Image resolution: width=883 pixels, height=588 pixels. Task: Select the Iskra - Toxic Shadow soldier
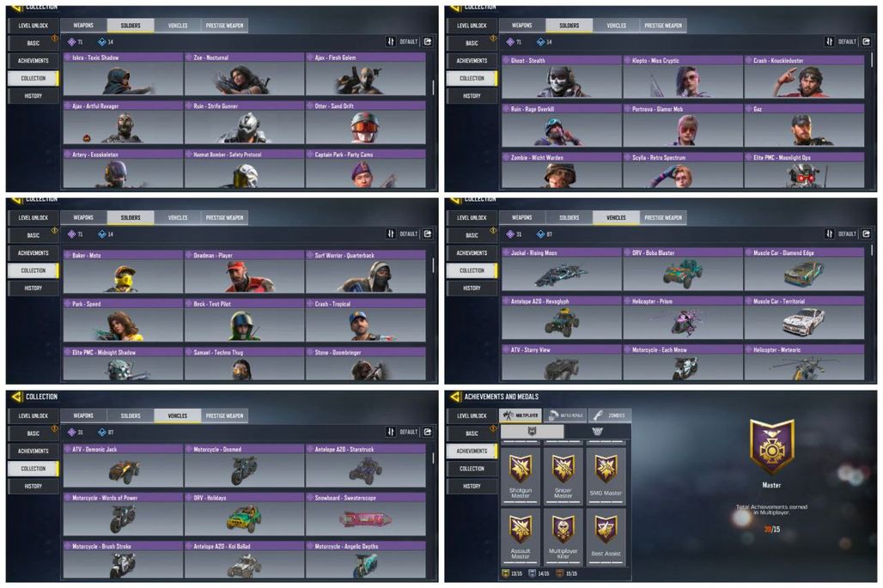(x=124, y=74)
